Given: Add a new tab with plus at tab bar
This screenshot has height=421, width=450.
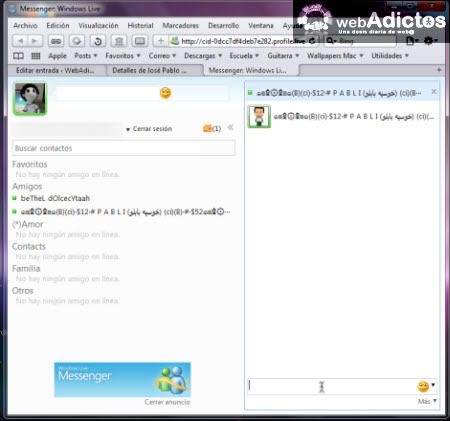Looking at the screenshot, I should coord(439,70).
